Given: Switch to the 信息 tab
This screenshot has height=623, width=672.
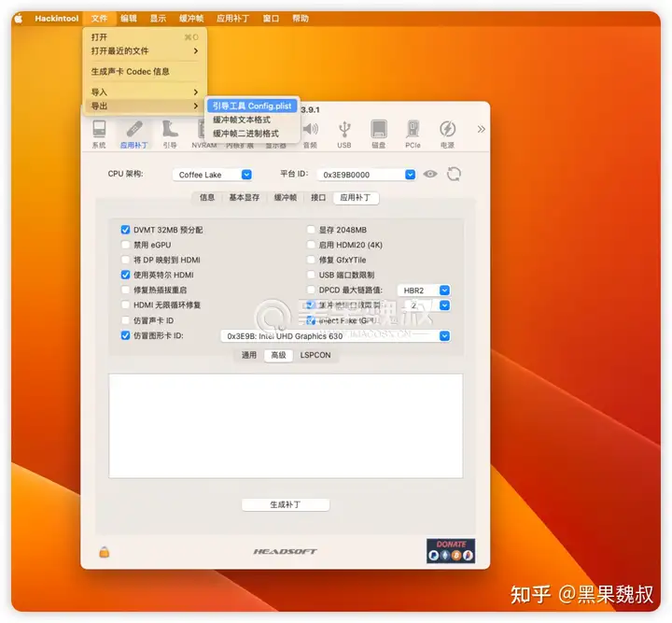Looking at the screenshot, I should pos(206,198).
